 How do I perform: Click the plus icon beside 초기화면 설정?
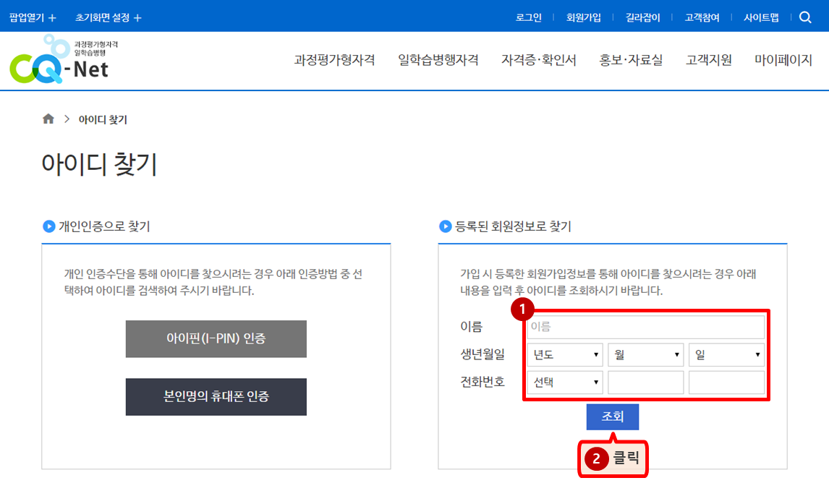137,18
